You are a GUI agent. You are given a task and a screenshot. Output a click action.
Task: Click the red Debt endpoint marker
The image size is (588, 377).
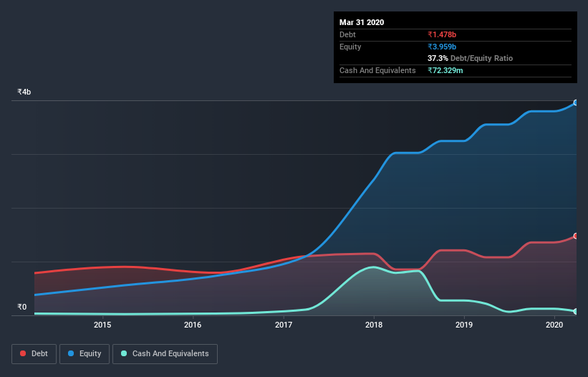coord(576,236)
